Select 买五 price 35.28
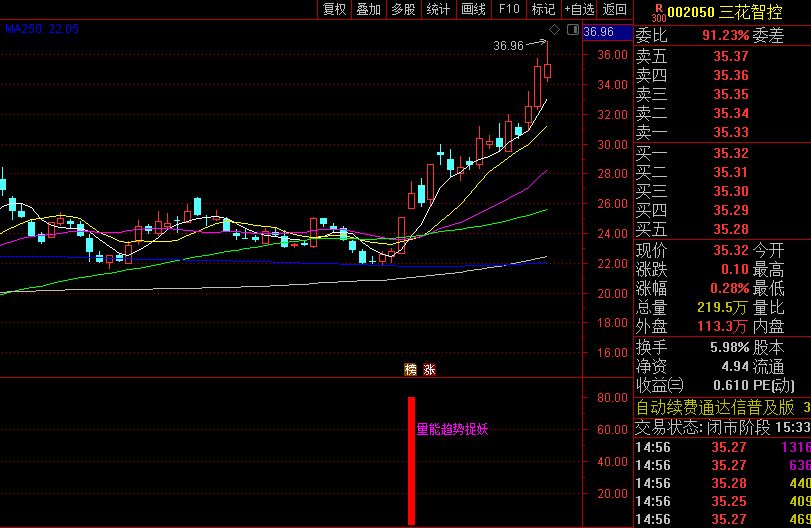The height and width of the screenshot is (528, 811). 731,229
